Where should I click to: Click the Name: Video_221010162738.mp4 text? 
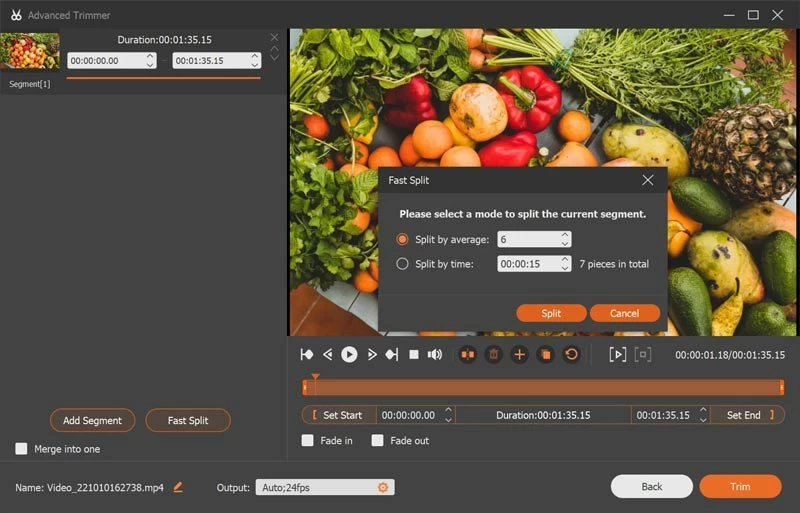(89, 487)
